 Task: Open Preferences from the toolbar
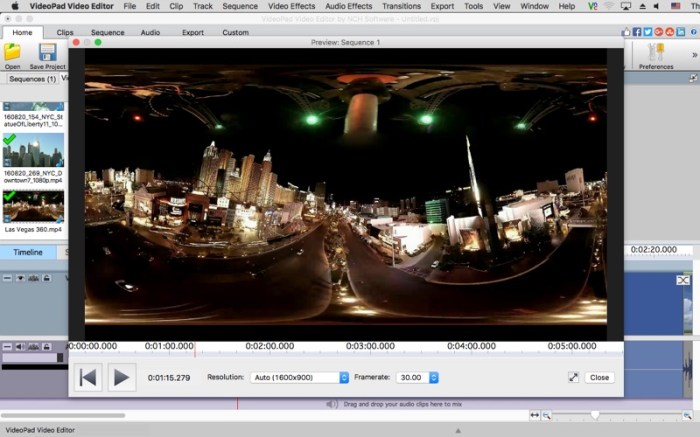(x=656, y=52)
